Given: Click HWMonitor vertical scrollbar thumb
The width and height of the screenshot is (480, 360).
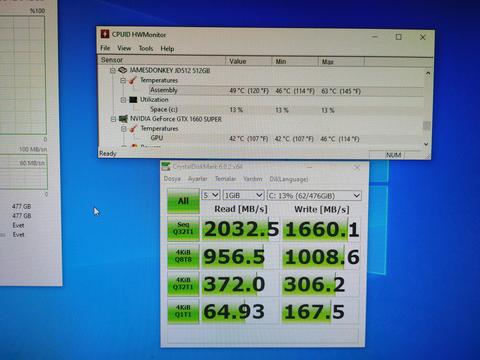Looking at the screenshot, I should [426, 125].
